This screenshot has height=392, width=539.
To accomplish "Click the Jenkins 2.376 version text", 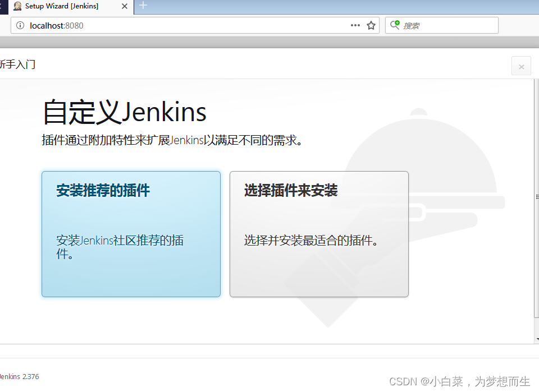I will coord(19,376).
